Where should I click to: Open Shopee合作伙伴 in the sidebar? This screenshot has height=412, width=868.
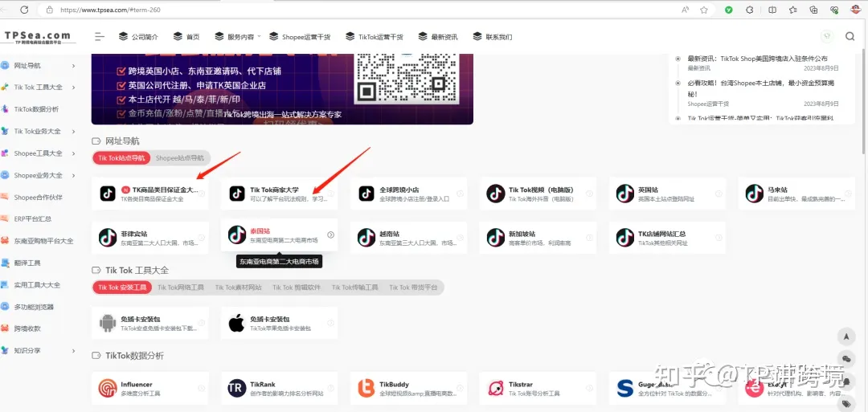click(39, 197)
